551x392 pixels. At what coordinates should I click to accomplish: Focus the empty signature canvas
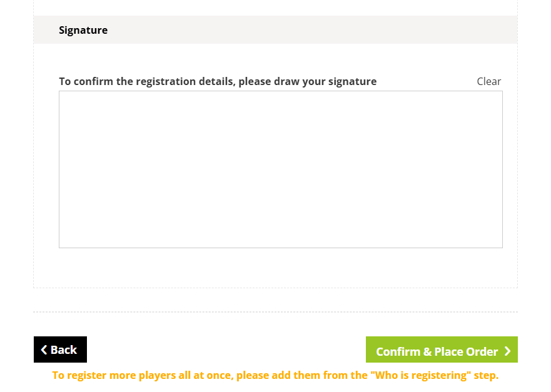(280, 188)
